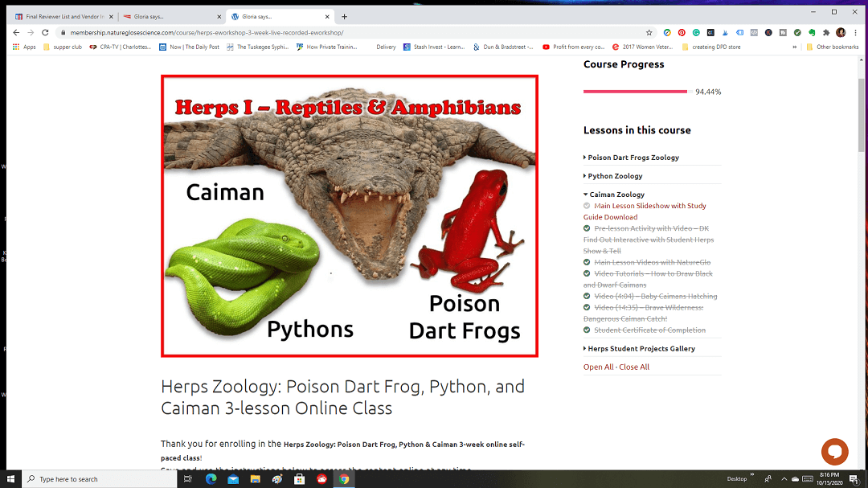Viewport: 868px width, 488px height.
Task: Collapse the Caiman Zoology lesson section
Action: tap(614, 195)
